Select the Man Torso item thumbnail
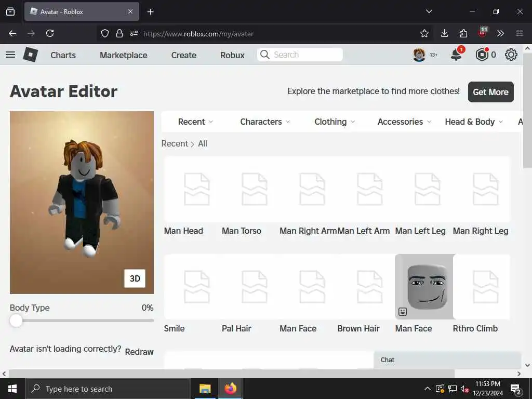The width and height of the screenshot is (532, 399). coord(251,189)
